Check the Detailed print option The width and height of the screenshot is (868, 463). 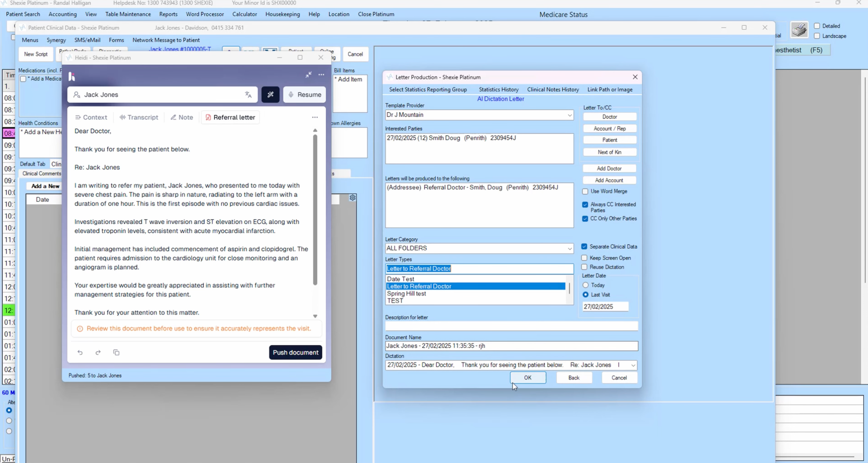817,26
